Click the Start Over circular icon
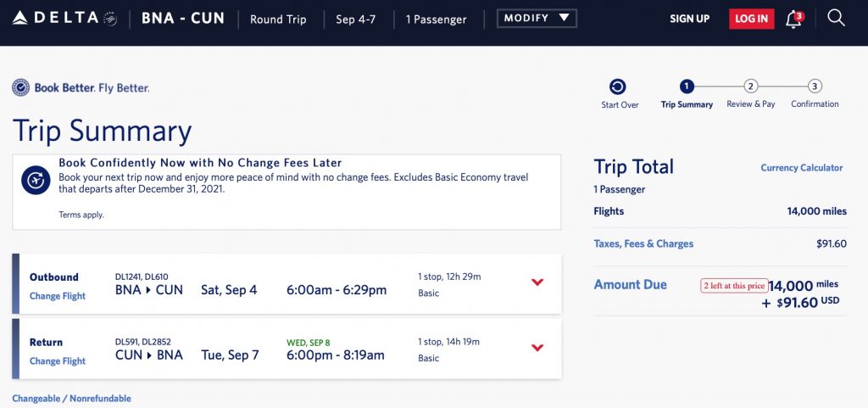 click(618, 87)
